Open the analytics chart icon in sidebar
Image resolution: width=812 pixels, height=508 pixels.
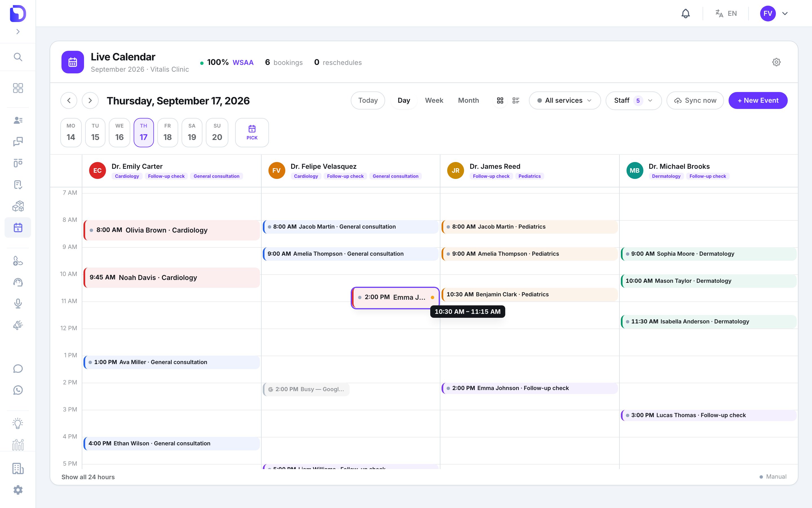pyautogui.click(x=18, y=445)
